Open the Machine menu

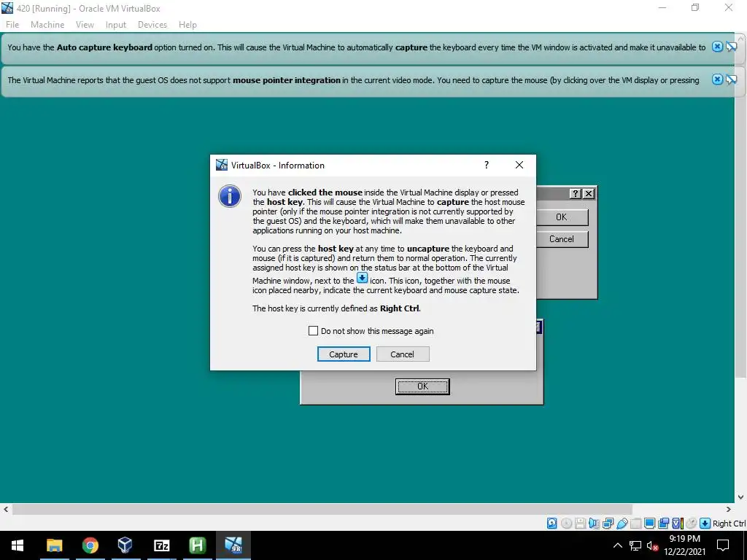pyautogui.click(x=47, y=25)
